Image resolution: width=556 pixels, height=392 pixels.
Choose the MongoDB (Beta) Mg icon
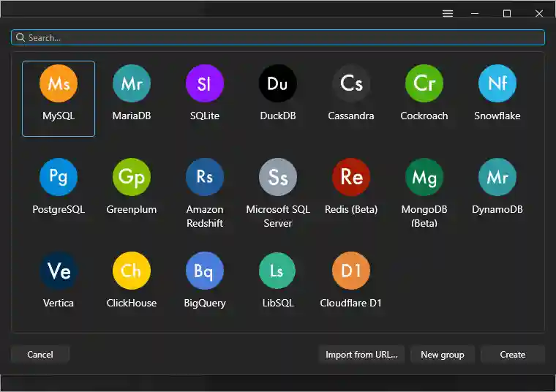(x=424, y=177)
